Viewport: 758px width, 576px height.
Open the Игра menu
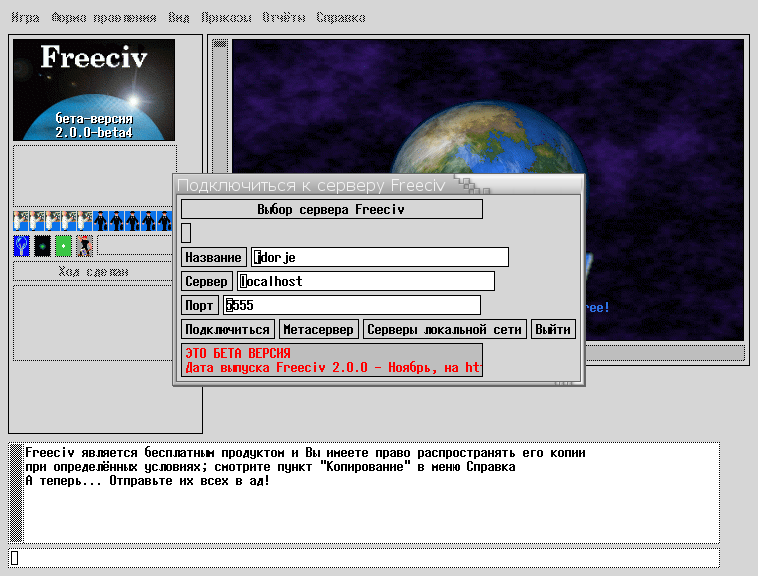pyautogui.click(x=25, y=18)
